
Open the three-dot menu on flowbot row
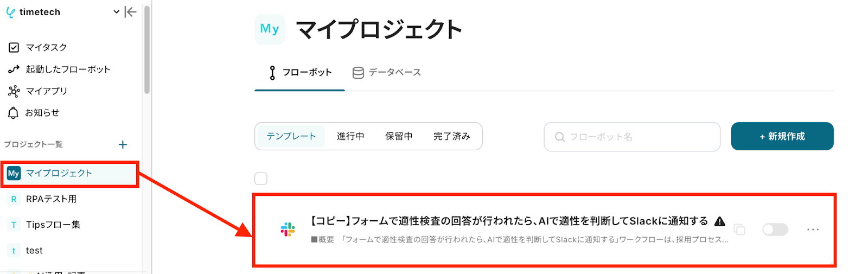tap(813, 230)
